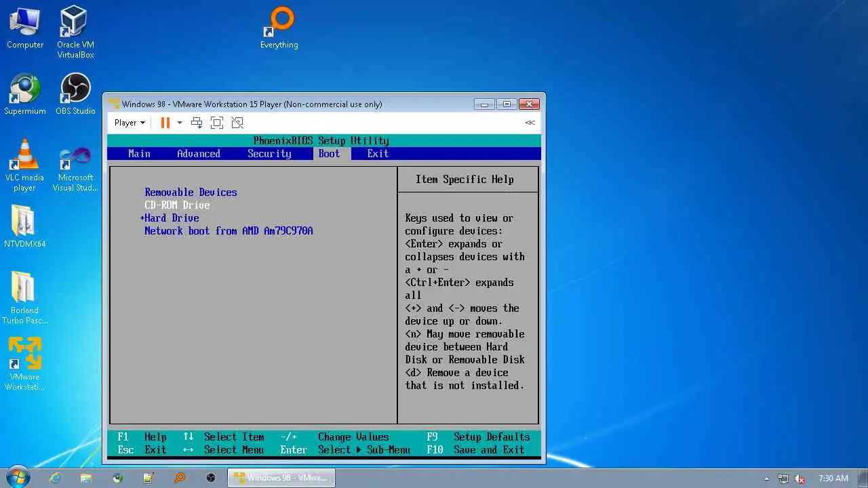This screenshot has width=868, height=488.
Task: Expand the +Hard Drive boot entry
Action: coord(170,218)
